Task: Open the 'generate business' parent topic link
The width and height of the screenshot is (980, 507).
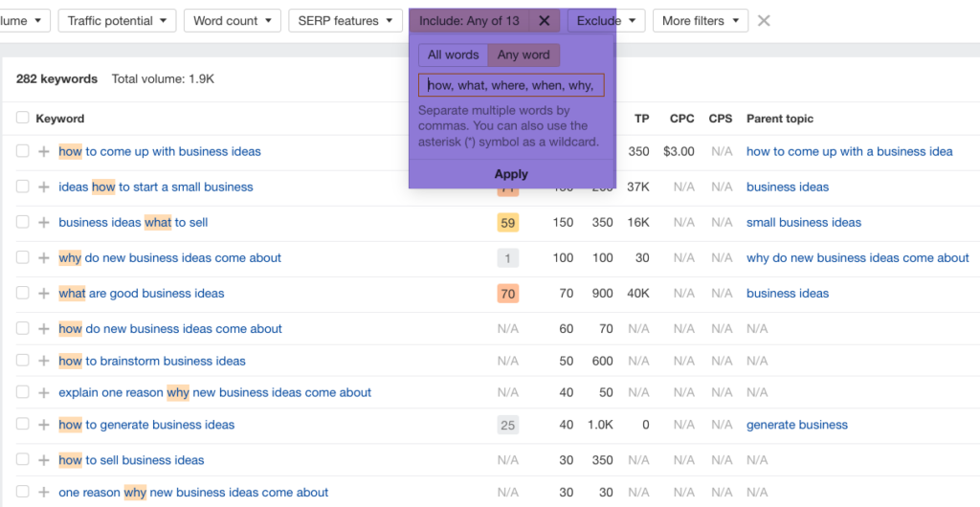Action: pos(796,425)
